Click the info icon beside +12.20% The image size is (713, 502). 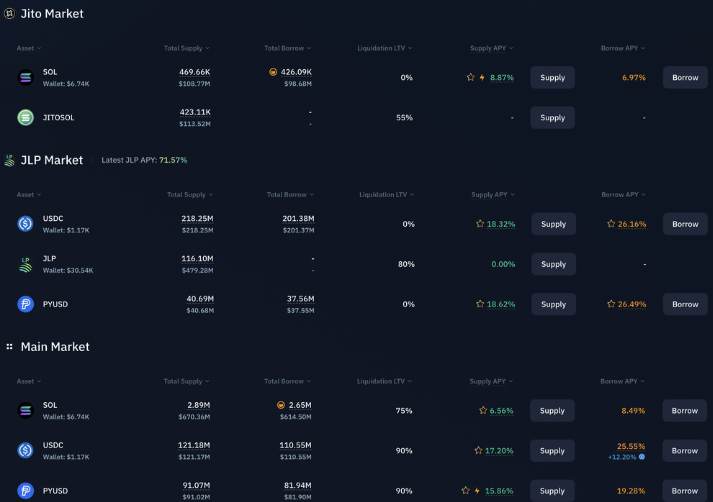642,457
